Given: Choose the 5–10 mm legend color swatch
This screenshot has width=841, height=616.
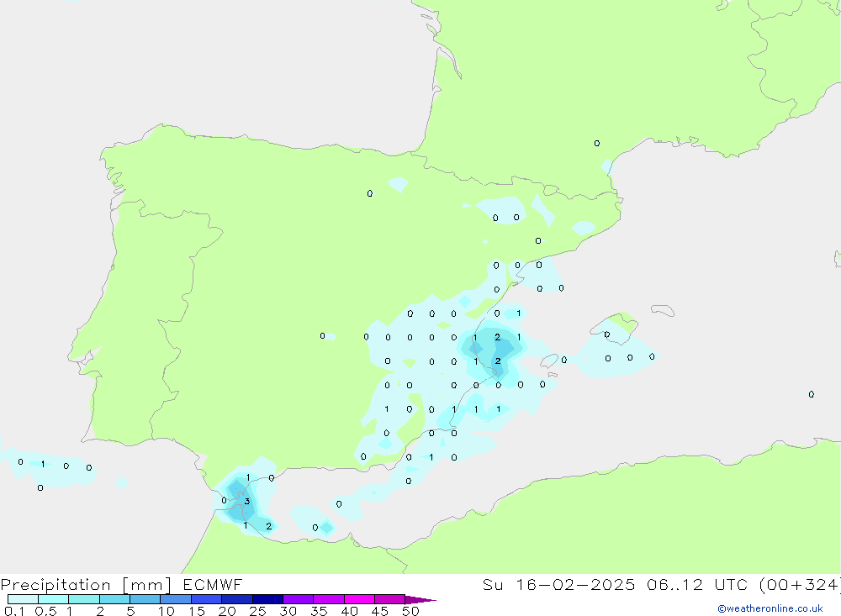Looking at the screenshot, I should [x=145, y=599].
